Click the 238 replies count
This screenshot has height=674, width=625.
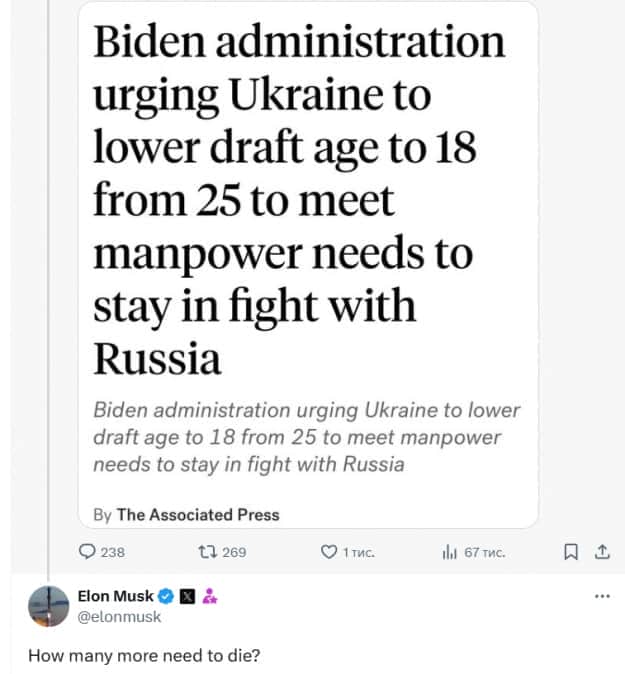coord(113,552)
